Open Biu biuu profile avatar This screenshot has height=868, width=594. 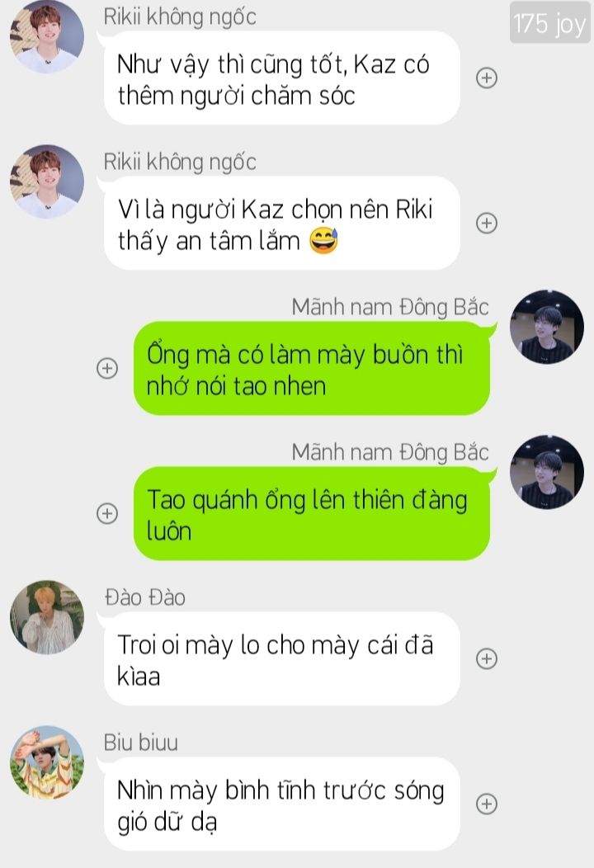pos(47,762)
